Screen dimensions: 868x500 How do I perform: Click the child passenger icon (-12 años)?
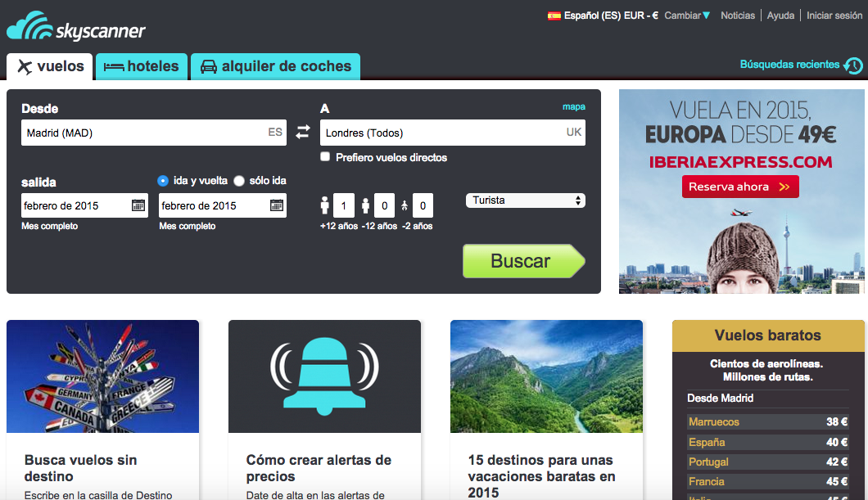point(366,205)
